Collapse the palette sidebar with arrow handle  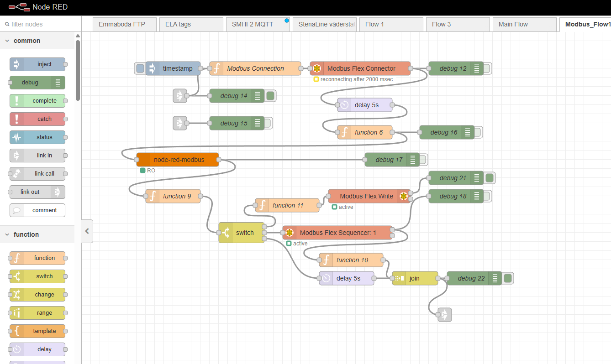point(87,231)
